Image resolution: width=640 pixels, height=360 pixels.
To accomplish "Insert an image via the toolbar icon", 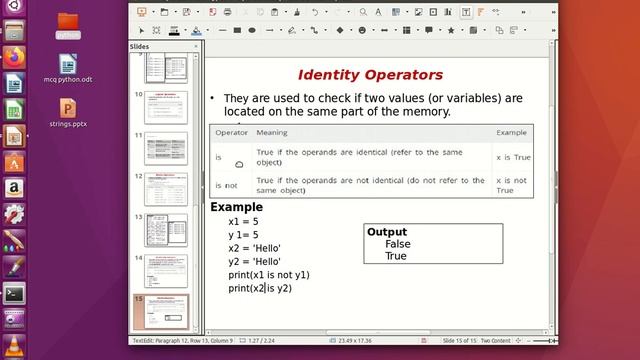I will click(x=418, y=12).
